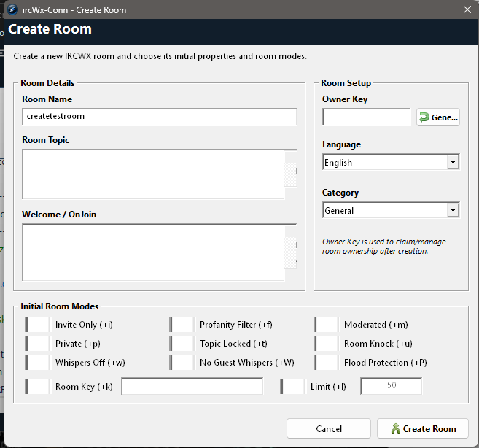The height and width of the screenshot is (448, 479).
Task: Select the English language combo box
Action: [x=391, y=162]
